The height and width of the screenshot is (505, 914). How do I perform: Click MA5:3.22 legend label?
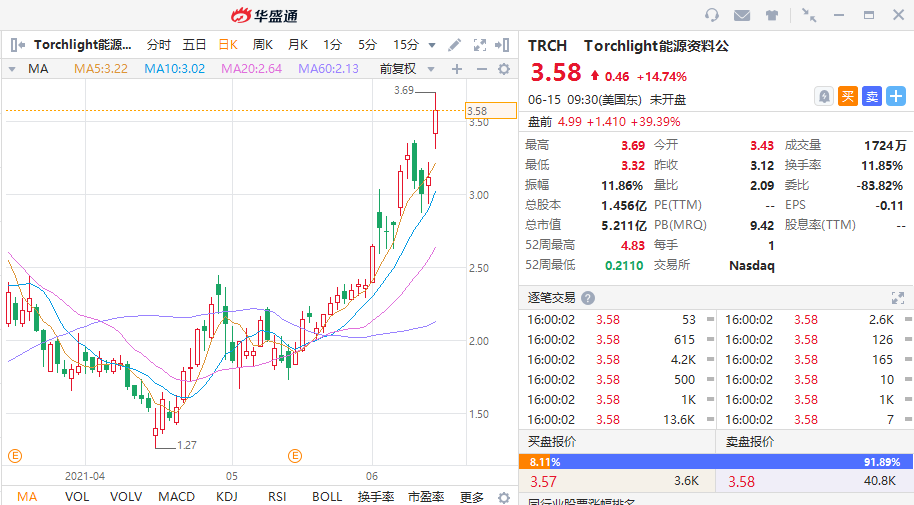(x=101, y=69)
